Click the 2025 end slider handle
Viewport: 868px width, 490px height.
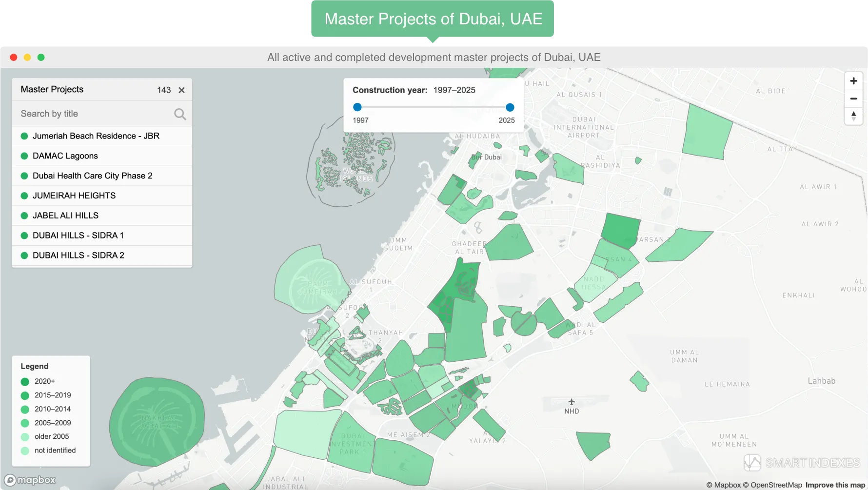click(510, 107)
